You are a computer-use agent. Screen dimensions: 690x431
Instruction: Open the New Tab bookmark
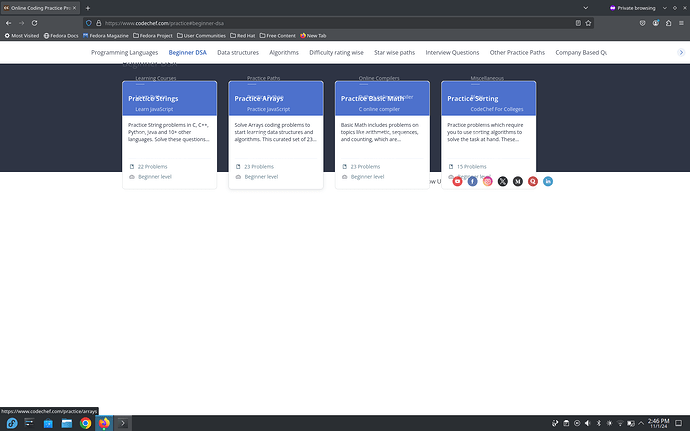(x=313, y=36)
